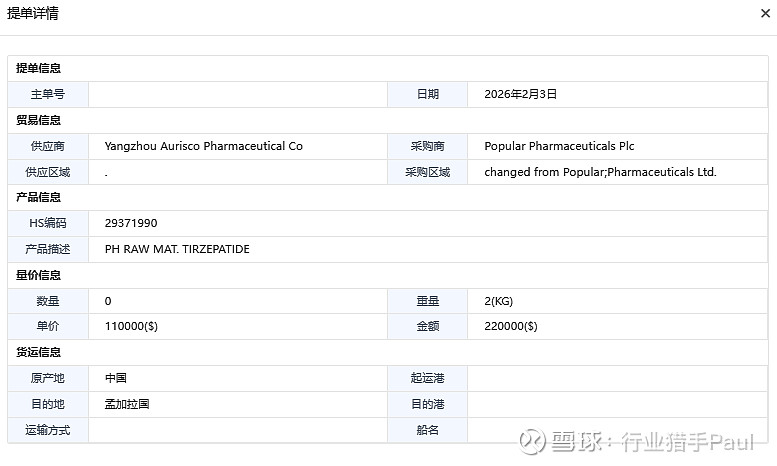Click the 量价信息 section header
This screenshot has width=777, height=466.
pos(38,275)
